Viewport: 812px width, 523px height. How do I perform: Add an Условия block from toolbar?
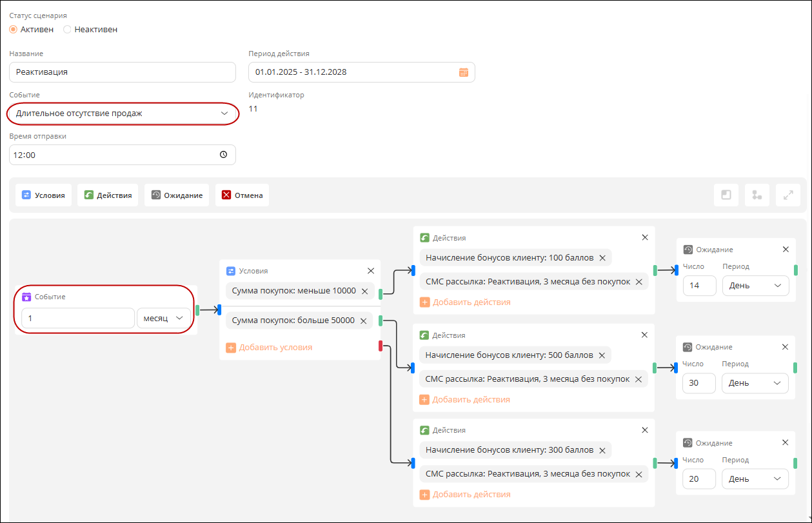point(43,195)
